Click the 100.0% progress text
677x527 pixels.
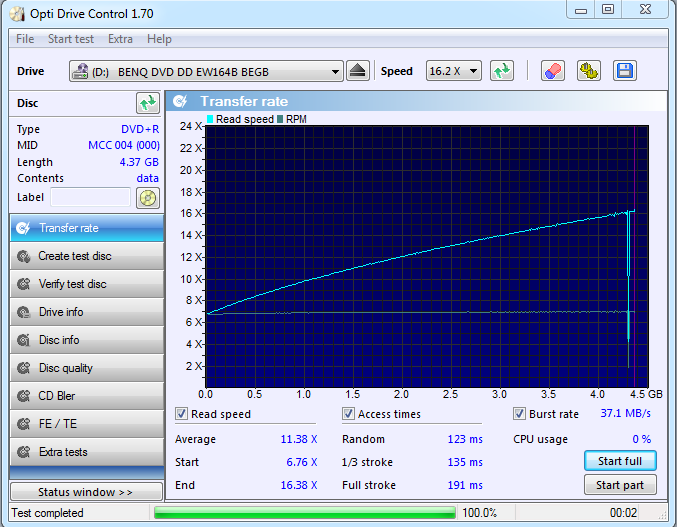(479, 513)
